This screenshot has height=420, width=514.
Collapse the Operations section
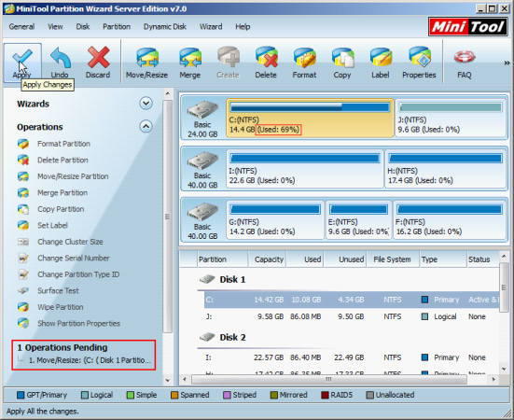146,126
